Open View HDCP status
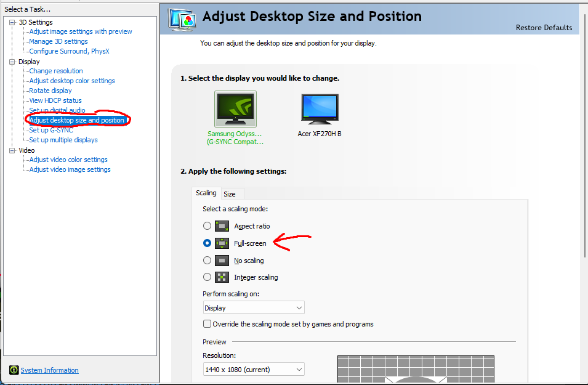 tap(55, 100)
